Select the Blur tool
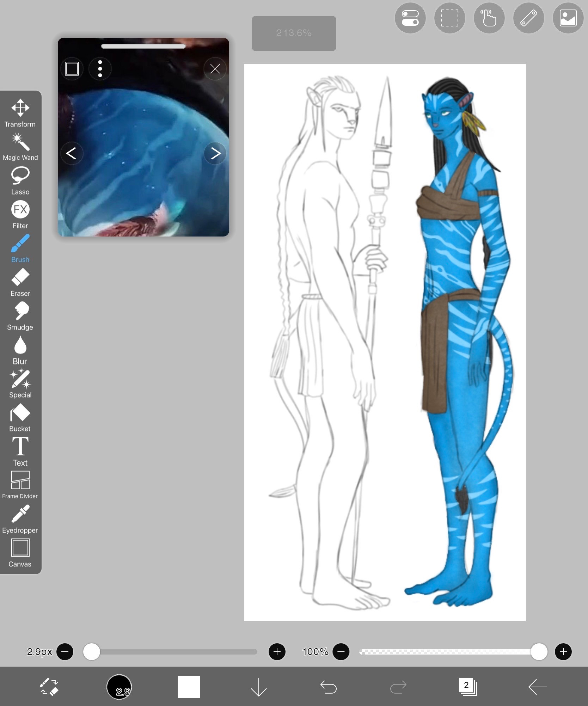 20,350
